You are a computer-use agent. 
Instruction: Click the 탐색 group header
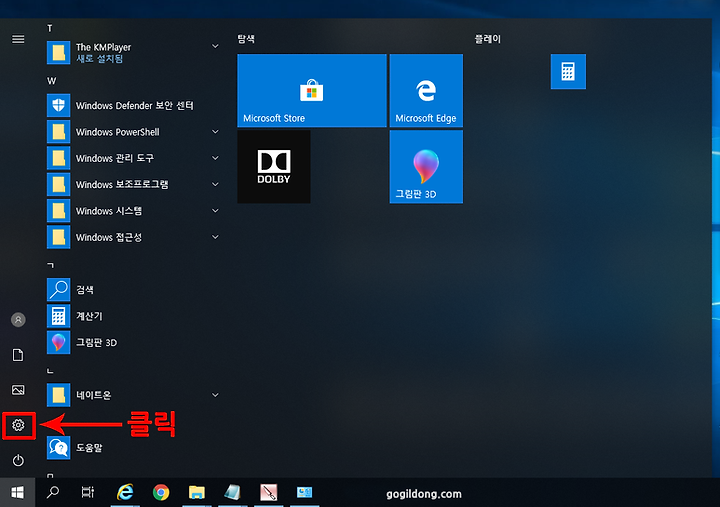(x=246, y=39)
